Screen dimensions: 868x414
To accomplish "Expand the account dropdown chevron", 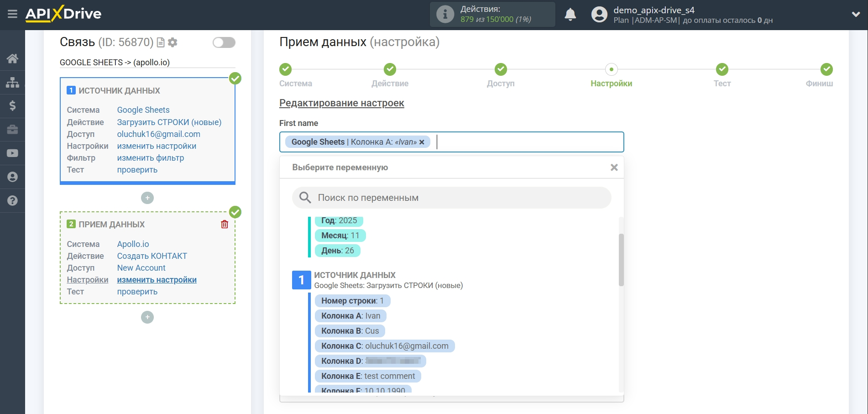I will pos(856,15).
